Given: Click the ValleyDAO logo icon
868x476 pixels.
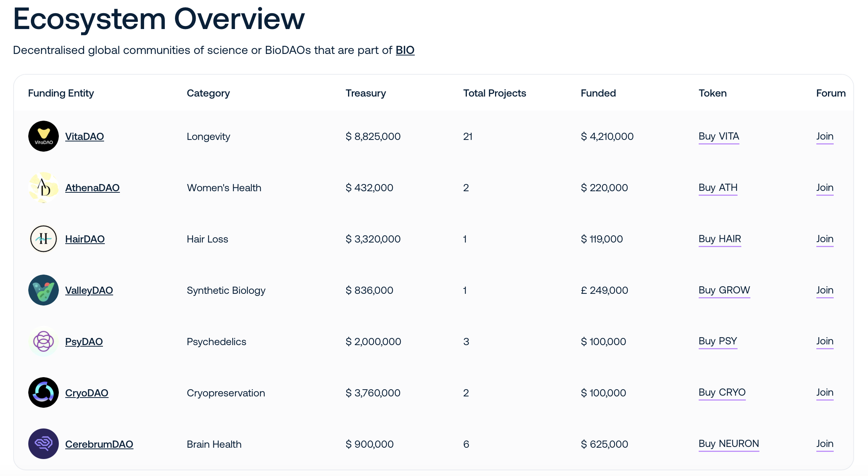Looking at the screenshot, I should pos(43,290).
